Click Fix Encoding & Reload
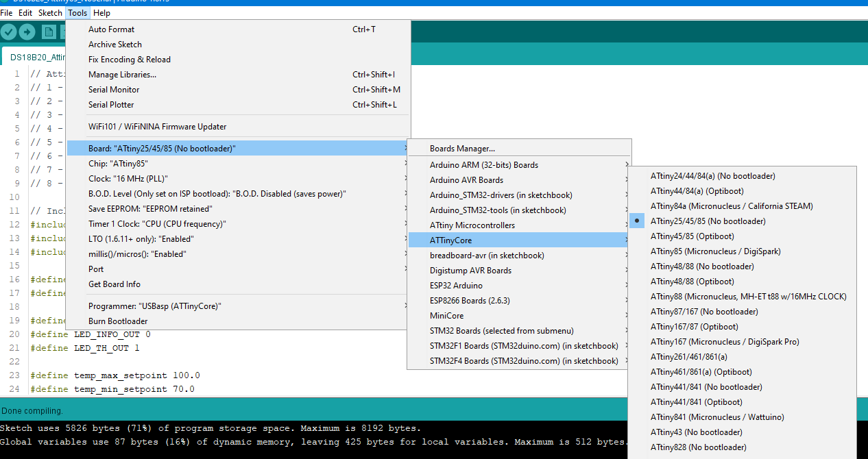This screenshot has height=459, width=868. pos(238,60)
